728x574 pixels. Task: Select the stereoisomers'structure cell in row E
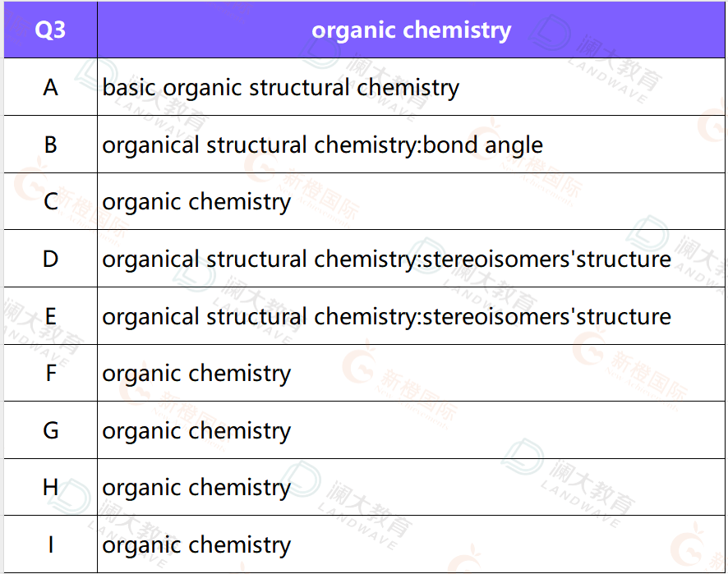pyautogui.click(x=411, y=316)
